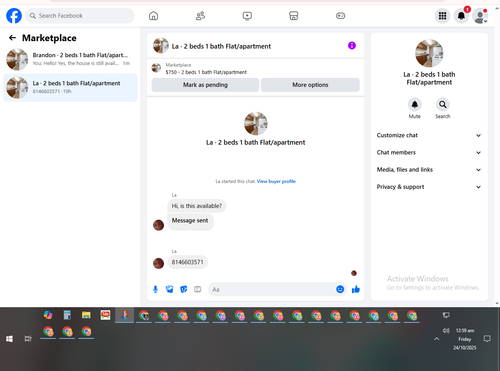Expand Privacy & support section
Image resolution: width=500 pixels, height=371 pixels.
coord(429,187)
